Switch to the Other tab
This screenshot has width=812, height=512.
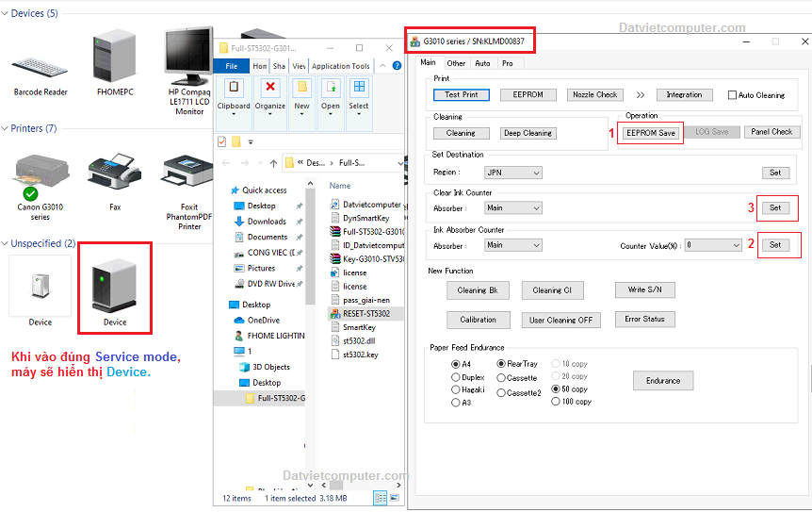tap(456, 63)
